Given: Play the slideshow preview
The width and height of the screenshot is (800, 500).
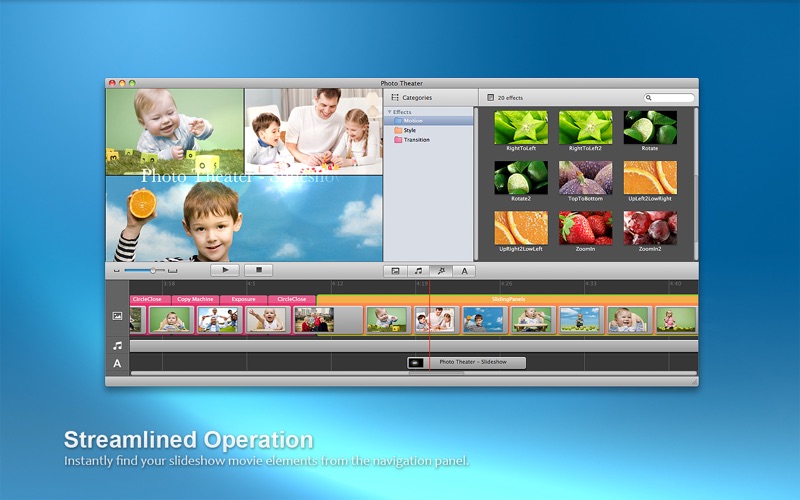Looking at the screenshot, I should click(x=225, y=270).
